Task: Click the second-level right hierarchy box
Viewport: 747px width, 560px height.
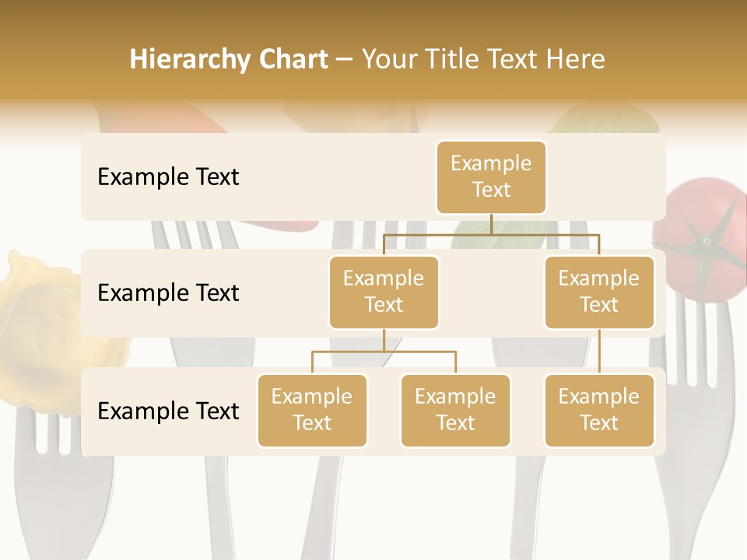Action: coord(599,292)
